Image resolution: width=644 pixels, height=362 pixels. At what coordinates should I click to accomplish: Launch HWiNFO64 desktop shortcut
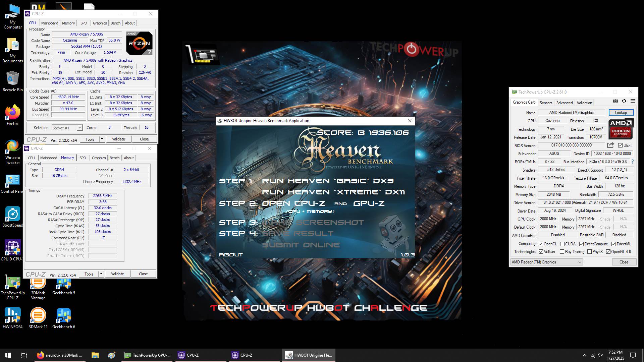(12, 318)
